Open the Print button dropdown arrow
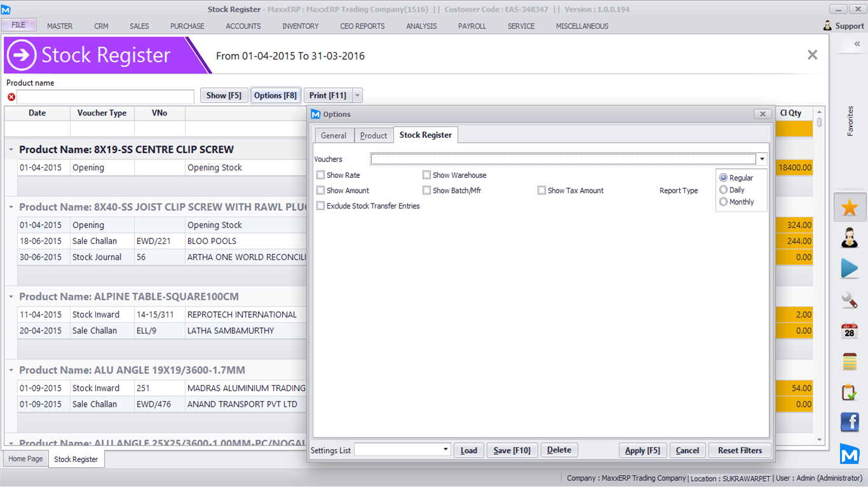The width and height of the screenshot is (868, 488). click(x=358, y=96)
